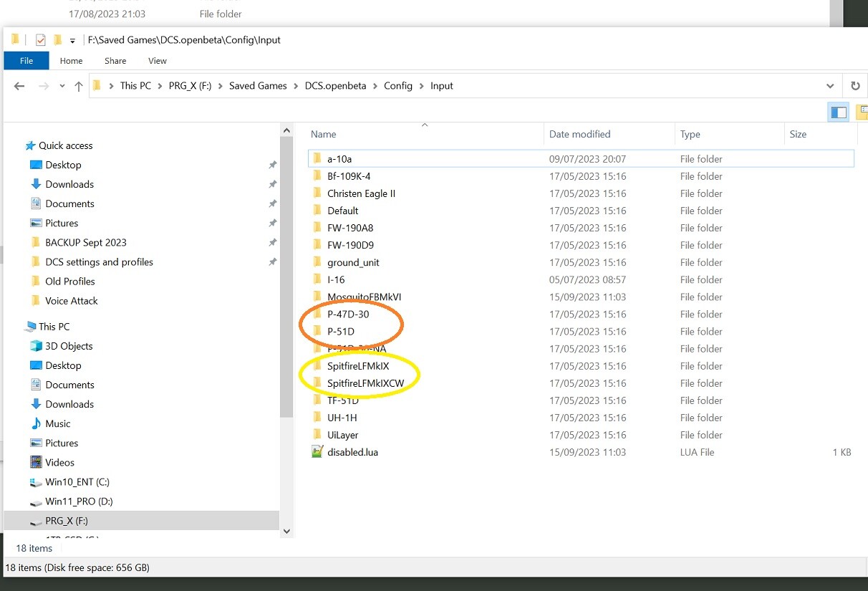Select the P-47D-30 folder
The height and width of the screenshot is (591, 868).
(348, 314)
